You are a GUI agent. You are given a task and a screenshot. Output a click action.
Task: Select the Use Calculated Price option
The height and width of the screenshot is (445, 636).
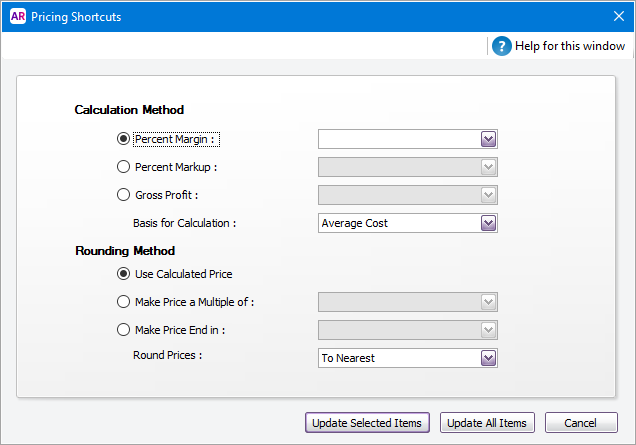pyautogui.click(x=124, y=274)
